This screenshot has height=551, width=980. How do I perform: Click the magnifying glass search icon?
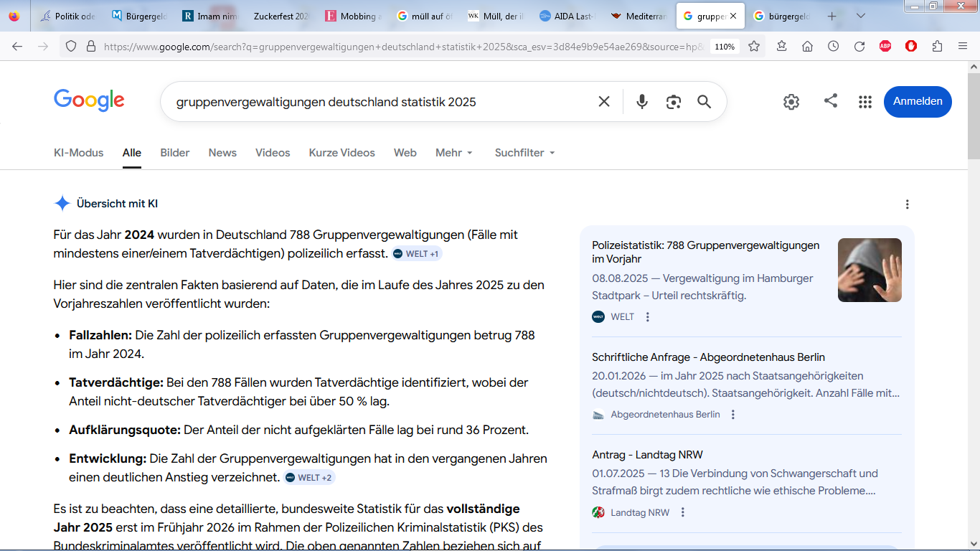point(704,102)
